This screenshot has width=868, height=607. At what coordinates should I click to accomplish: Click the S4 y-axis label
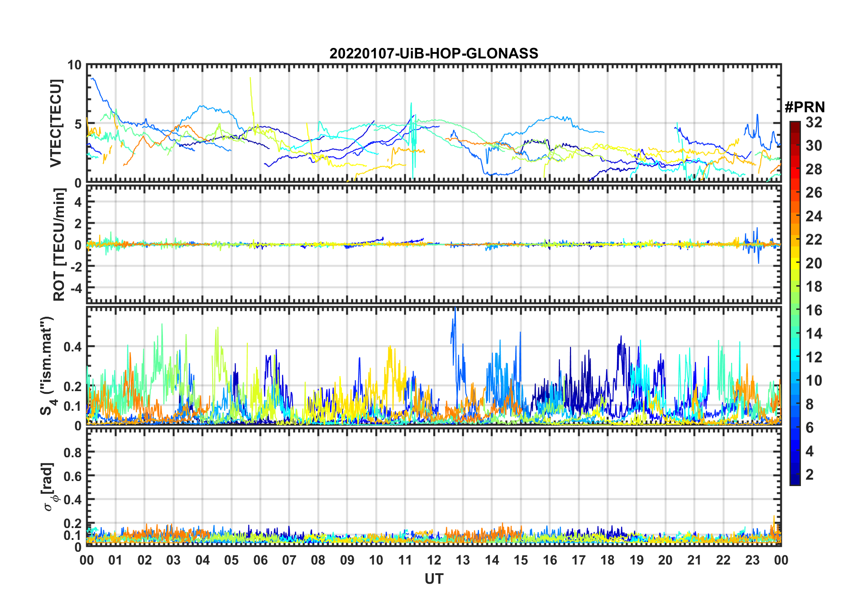click(47, 366)
